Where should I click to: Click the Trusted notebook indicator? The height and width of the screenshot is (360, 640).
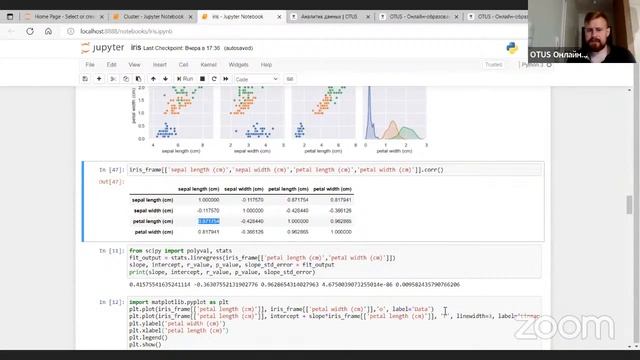click(x=493, y=65)
